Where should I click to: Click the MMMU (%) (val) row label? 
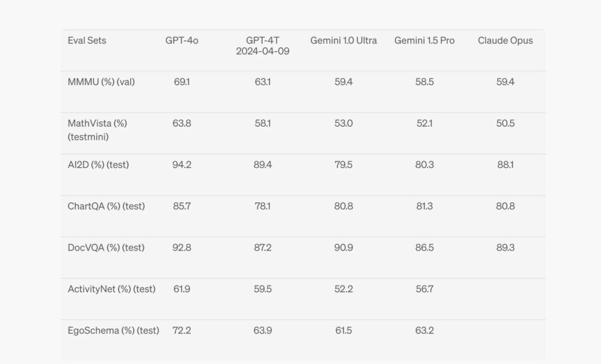click(x=101, y=82)
